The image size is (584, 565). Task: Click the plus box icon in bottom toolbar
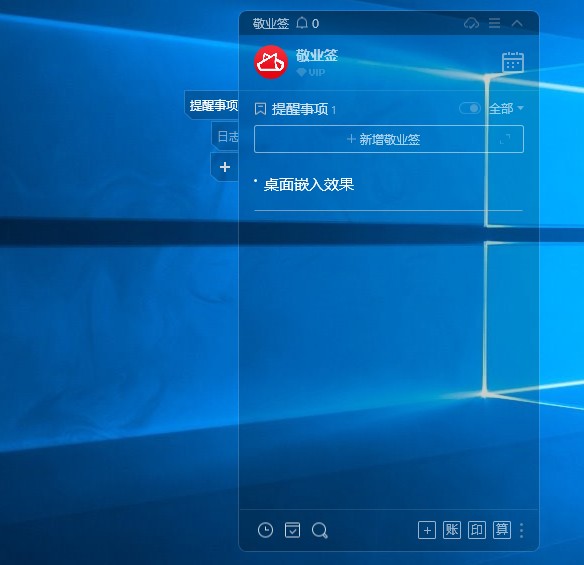click(427, 530)
